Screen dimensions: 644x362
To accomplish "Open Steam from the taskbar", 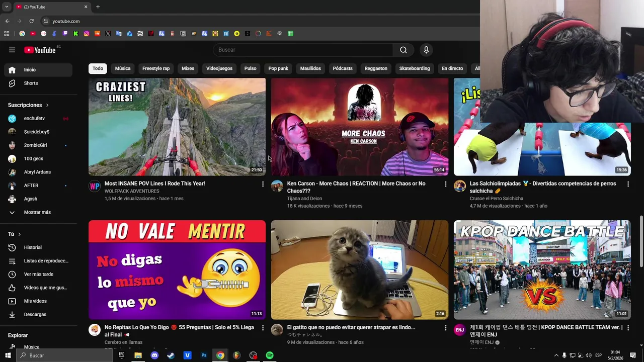I will (171, 355).
